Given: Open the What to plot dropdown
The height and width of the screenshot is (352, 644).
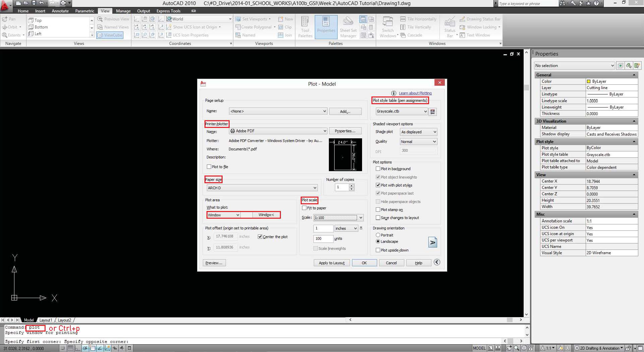Looking at the screenshot, I should point(223,215).
